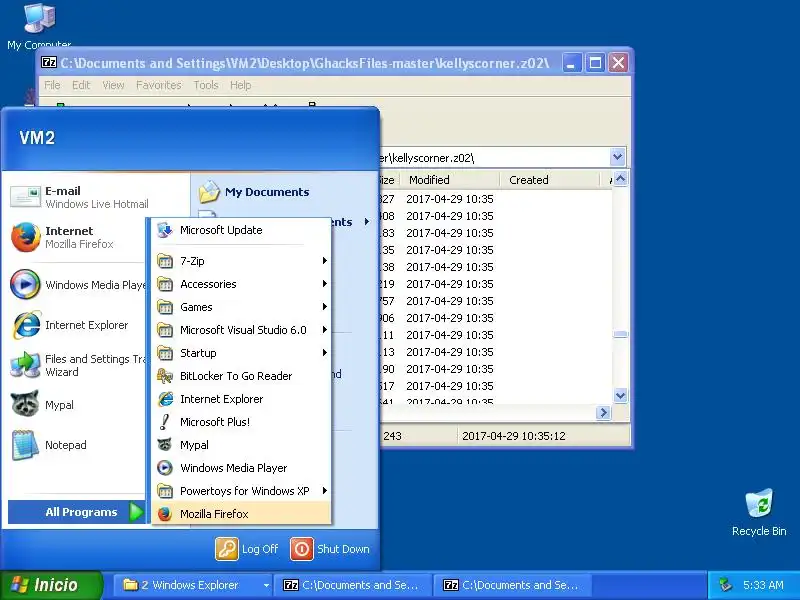This screenshot has width=800, height=600.
Task: Open the View menu in 7-Zip
Action: (113, 85)
